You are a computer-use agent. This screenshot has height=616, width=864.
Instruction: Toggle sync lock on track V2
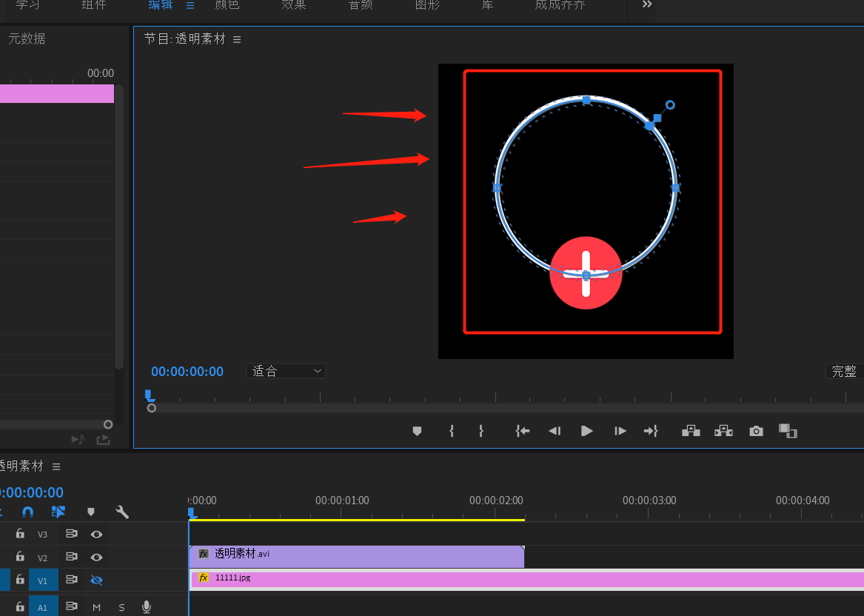click(x=72, y=557)
